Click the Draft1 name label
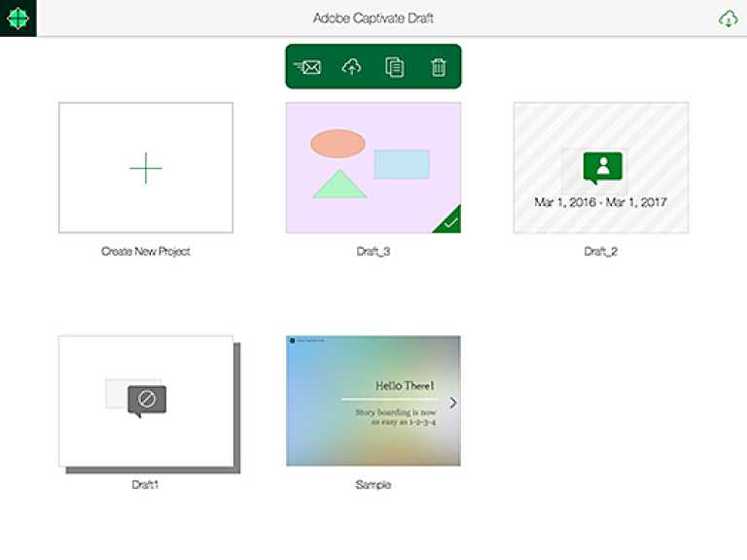The image size is (747, 560). (x=145, y=484)
